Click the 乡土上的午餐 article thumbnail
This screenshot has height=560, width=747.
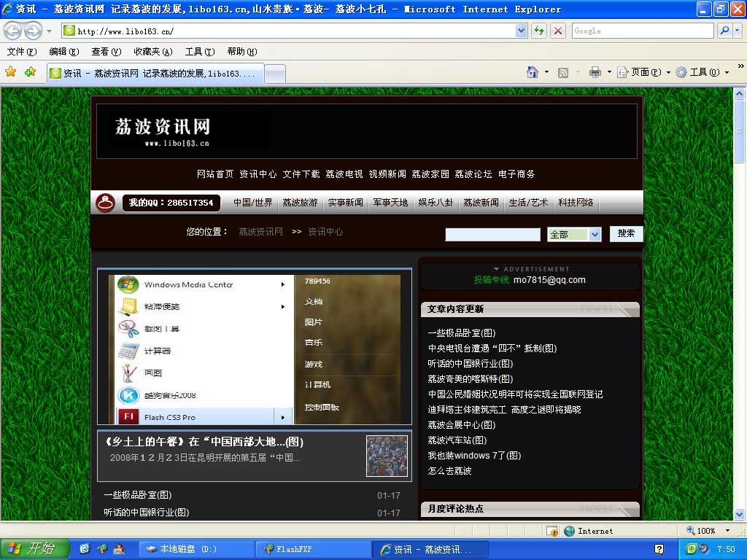[387, 456]
